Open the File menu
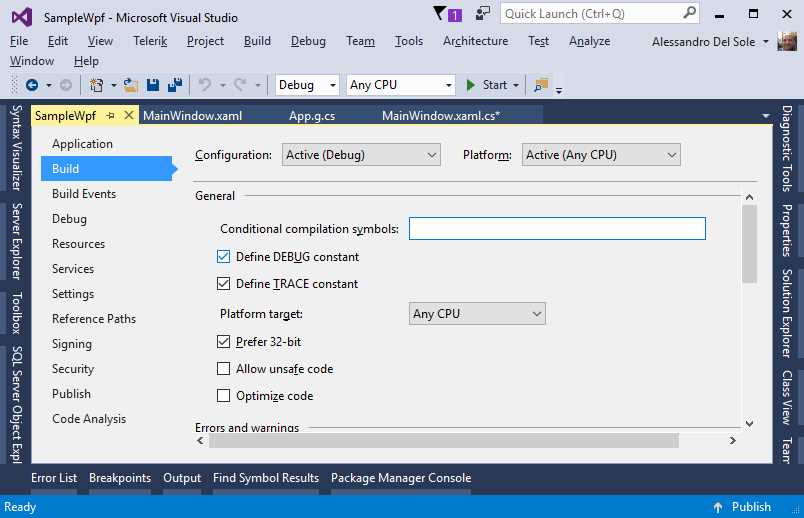Viewport: 804px width, 518px height. [19, 41]
